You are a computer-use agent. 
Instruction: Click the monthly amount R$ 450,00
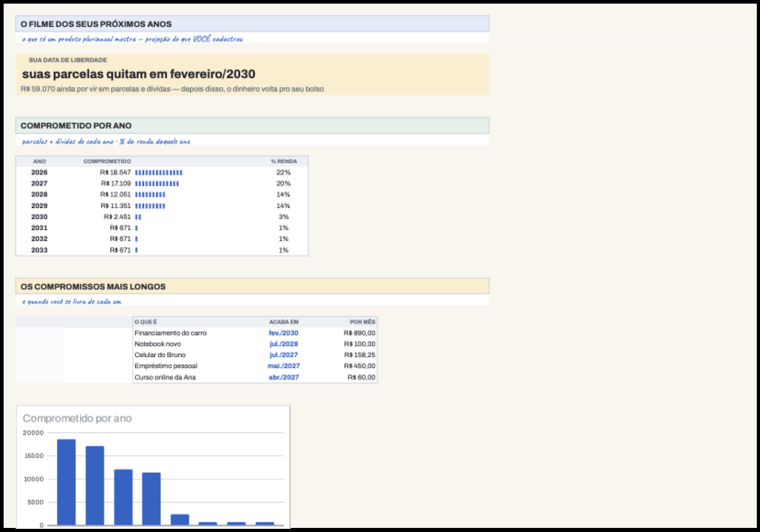pyautogui.click(x=360, y=366)
